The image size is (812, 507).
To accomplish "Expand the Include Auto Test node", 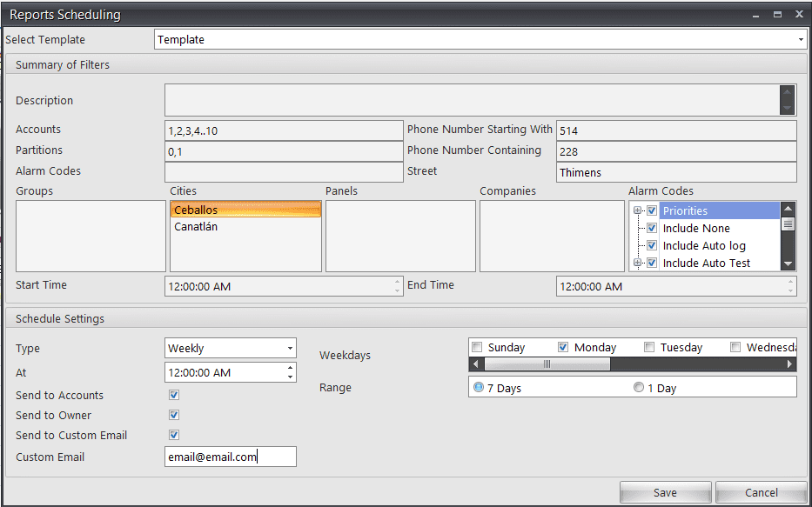I will [x=637, y=263].
